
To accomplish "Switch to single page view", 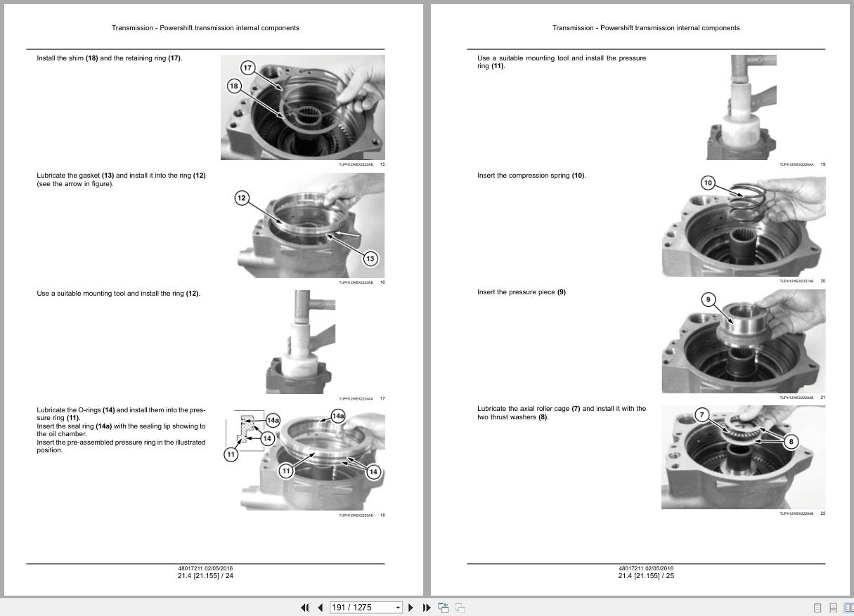I will 817,608.
